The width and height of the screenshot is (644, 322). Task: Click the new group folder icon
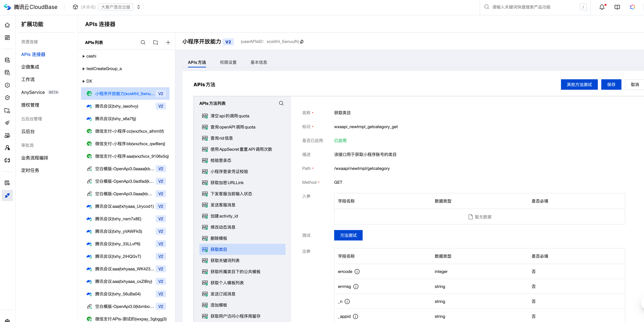155,43
